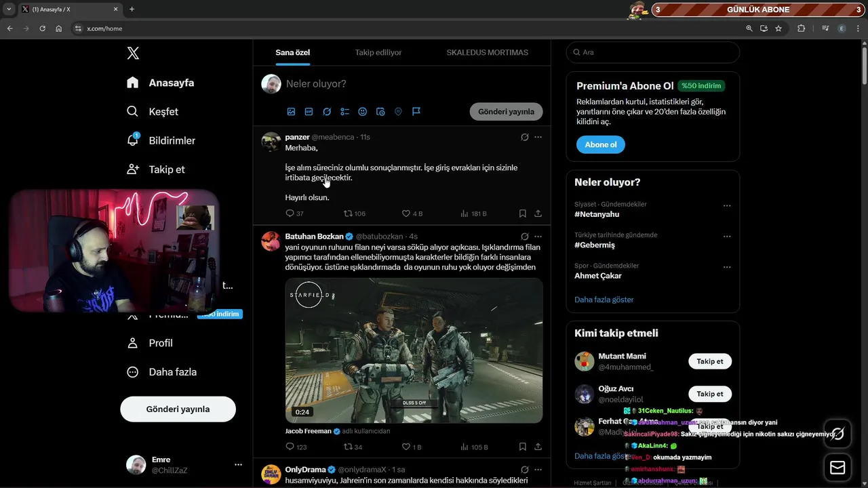The image size is (868, 488).
Task: Like panzer's post with 4 B likes
Action: tap(406, 213)
